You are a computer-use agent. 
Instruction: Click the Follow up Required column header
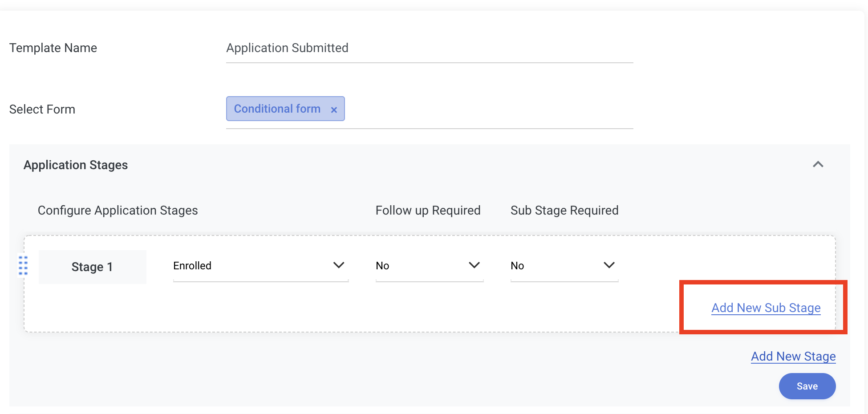(x=428, y=210)
